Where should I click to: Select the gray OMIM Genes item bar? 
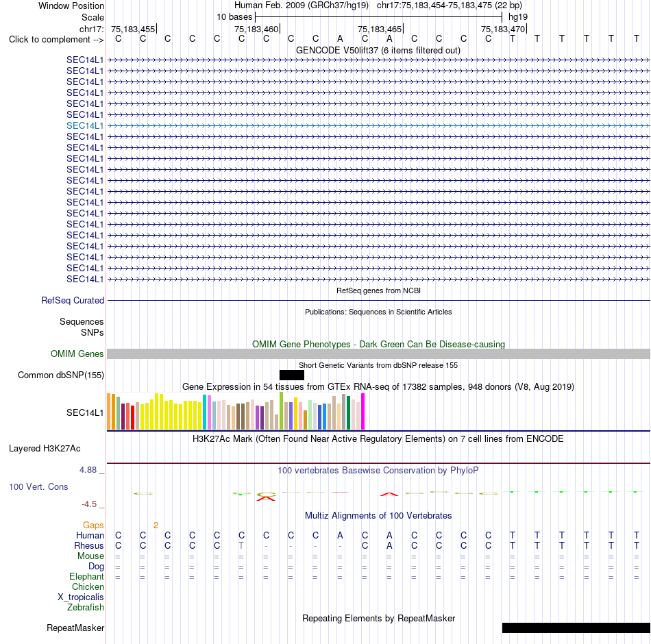pos(378,354)
